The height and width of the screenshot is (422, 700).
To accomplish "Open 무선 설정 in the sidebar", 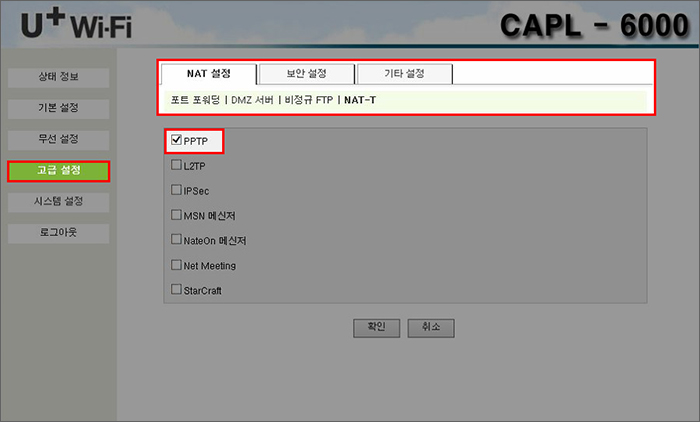I will 58,139.
